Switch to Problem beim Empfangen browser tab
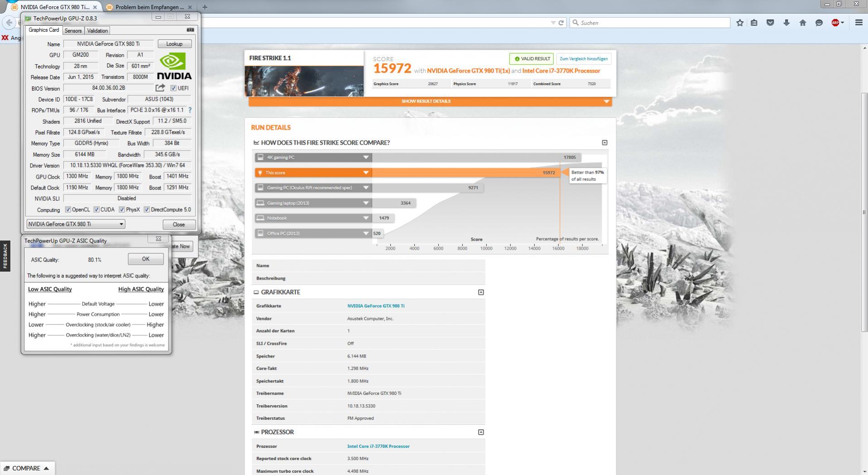 (x=150, y=7)
